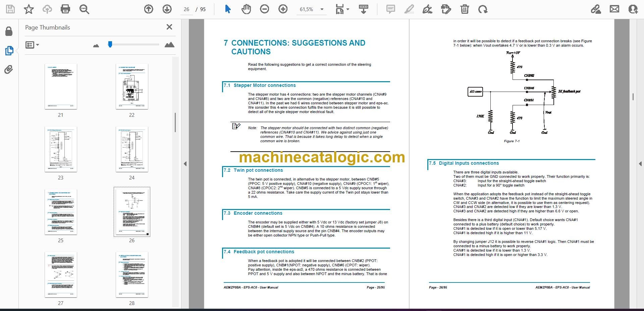Select page 23 thumbnail
Image resolution: width=644 pixels, height=311 pixels.
coord(61,149)
